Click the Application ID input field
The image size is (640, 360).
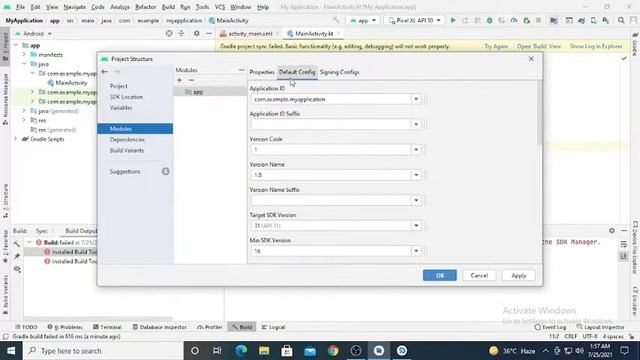click(x=331, y=99)
